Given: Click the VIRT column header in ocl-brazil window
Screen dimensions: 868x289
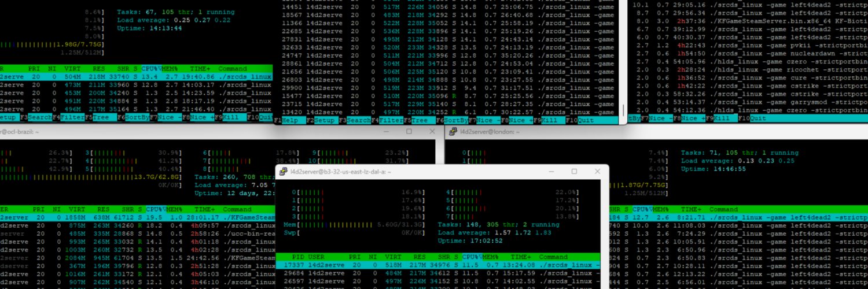Looking at the screenshot, I should (78, 209).
